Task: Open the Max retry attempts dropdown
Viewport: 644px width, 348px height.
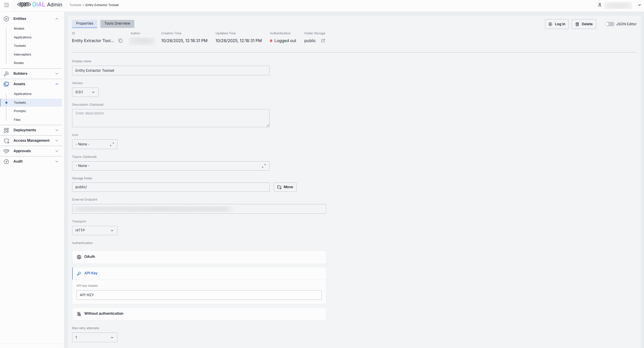Action: click(95, 338)
